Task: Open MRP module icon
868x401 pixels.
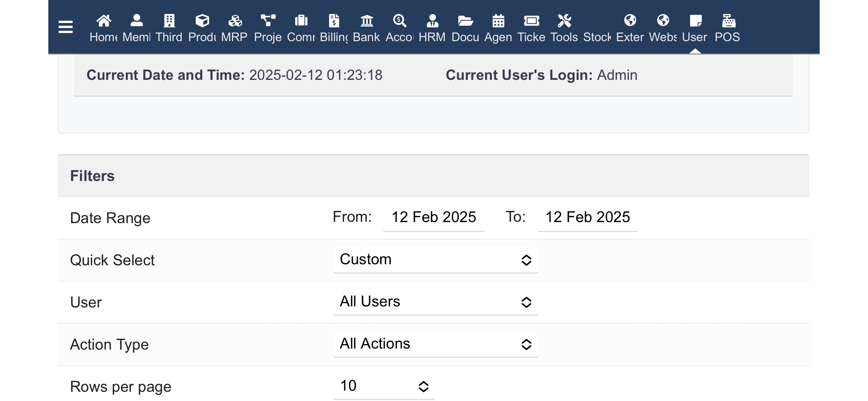Action: pos(235,21)
